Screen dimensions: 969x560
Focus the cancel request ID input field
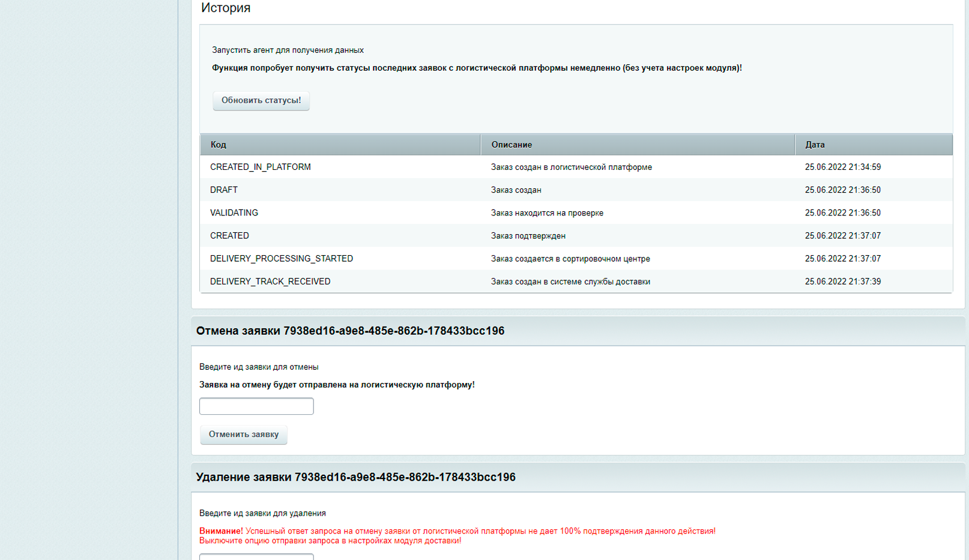click(x=256, y=406)
